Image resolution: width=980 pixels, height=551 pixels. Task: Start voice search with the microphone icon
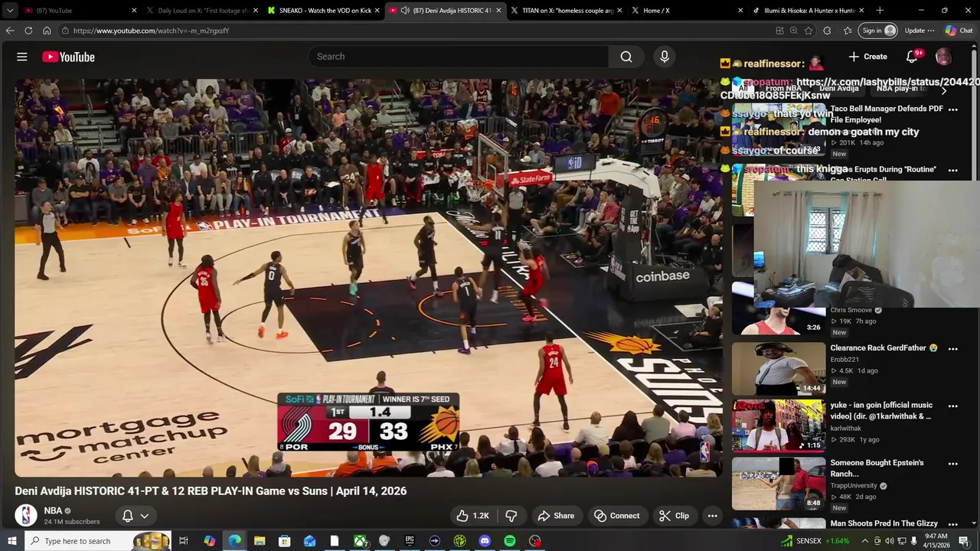point(665,57)
